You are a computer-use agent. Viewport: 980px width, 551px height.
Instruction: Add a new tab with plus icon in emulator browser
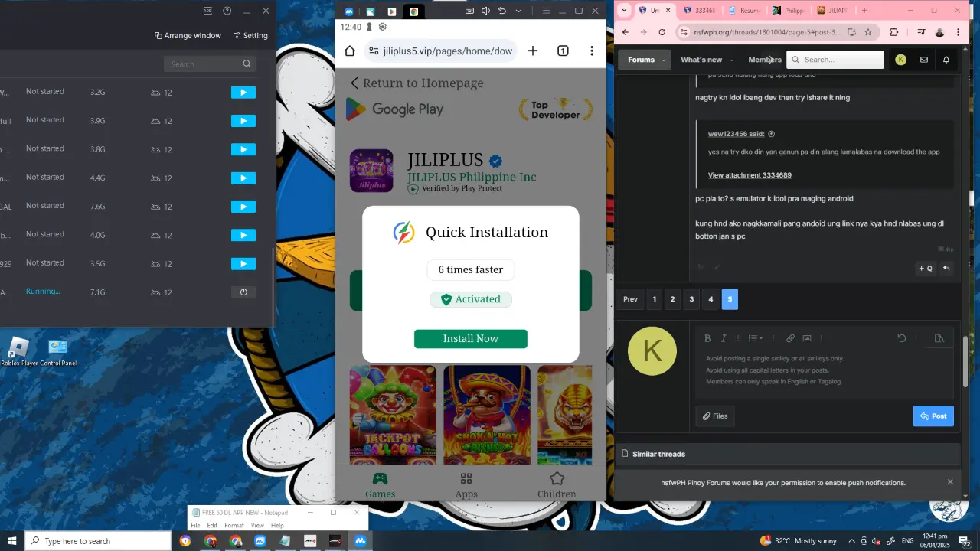tap(533, 51)
